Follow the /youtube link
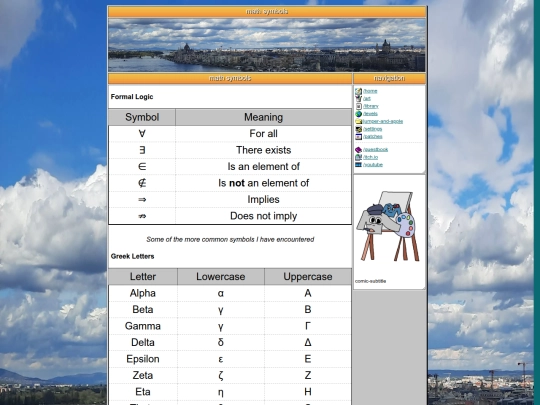540x405 pixels. (x=373, y=165)
